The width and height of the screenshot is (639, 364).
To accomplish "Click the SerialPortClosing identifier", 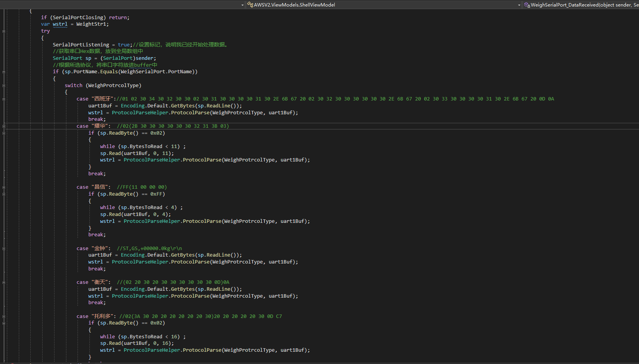I will (x=78, y=18).
